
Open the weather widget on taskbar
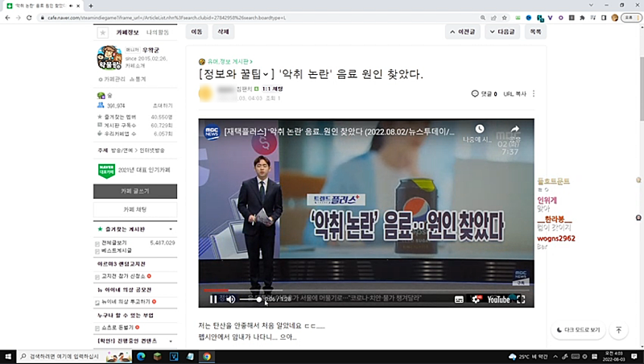pyautogui.click(x=528, y=357)
